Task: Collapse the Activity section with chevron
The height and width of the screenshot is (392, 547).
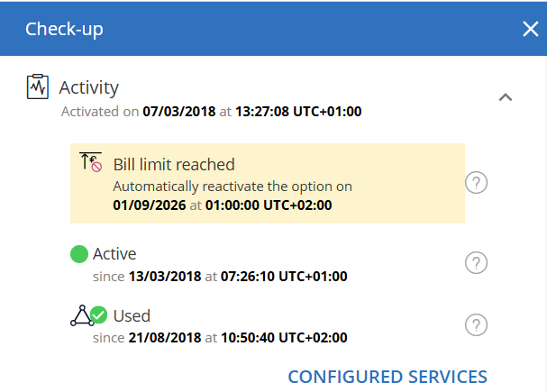Action: point(506,97)
